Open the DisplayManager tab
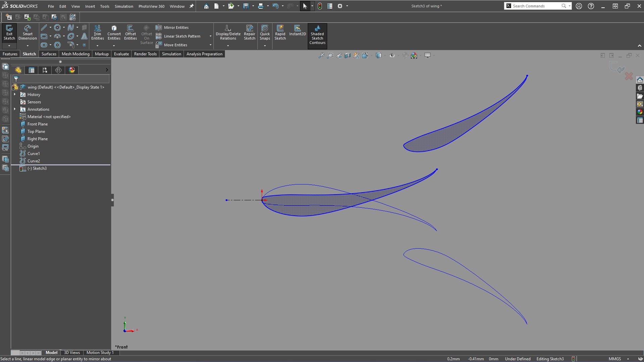This screenshot has width=644, height=362. pos(72,70)
